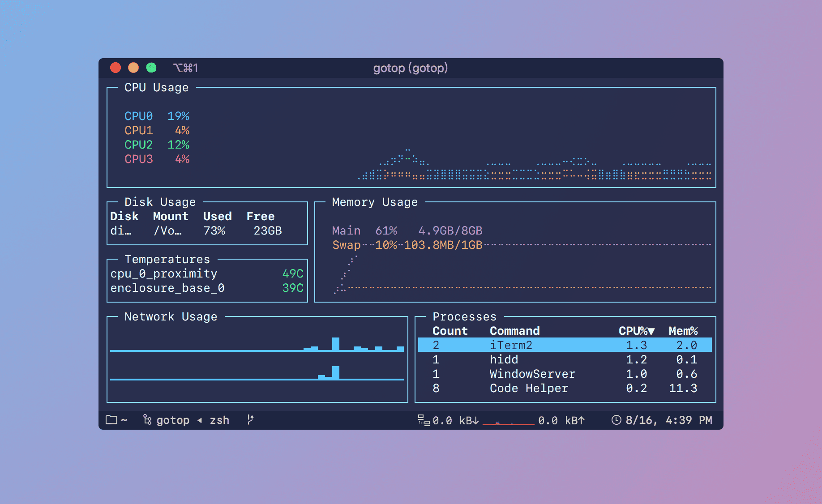This screenshot has height=504, width=822.
Task: Click the Disk Usage panel title
Action: point(160,202)
